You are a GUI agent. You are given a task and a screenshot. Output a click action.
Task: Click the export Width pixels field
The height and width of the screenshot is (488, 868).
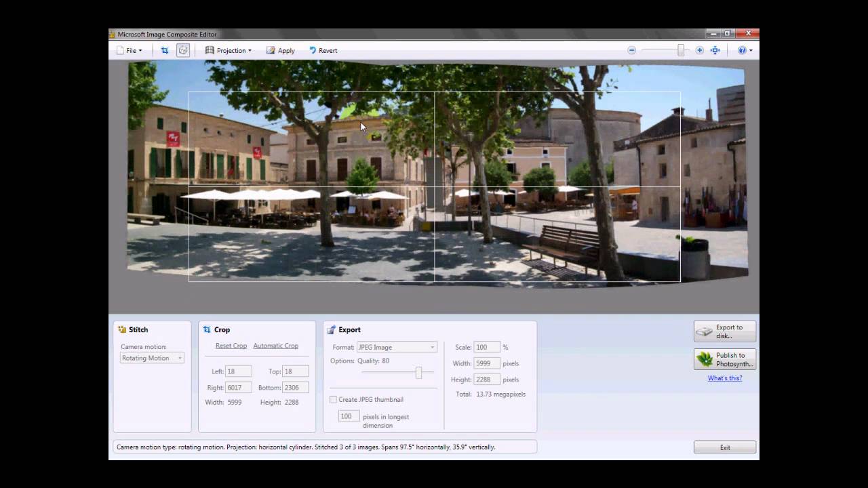pyautogui.click(x=487, y=363)
